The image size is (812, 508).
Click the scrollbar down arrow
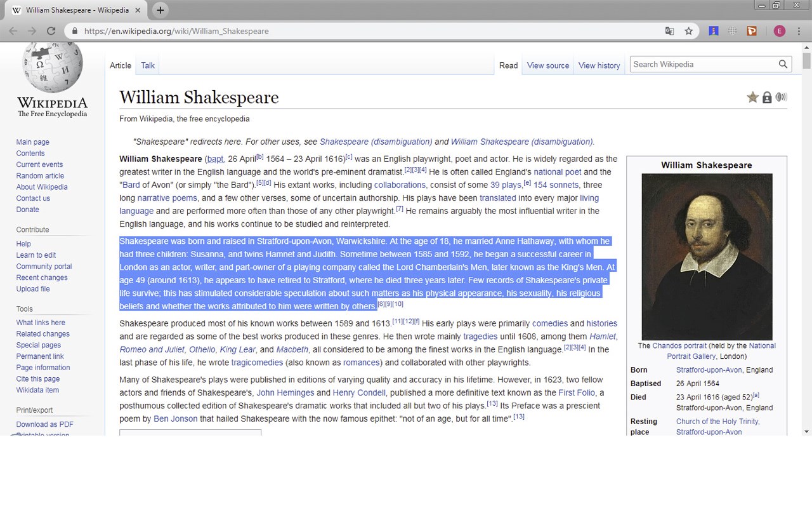[x=806, y=431]
